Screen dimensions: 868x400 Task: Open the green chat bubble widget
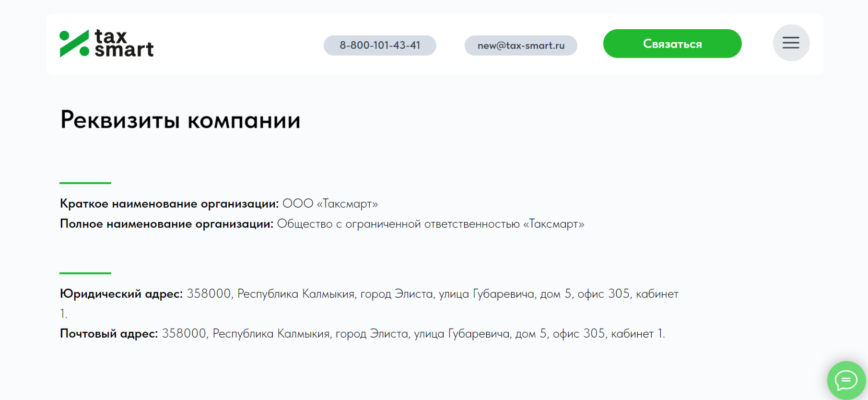846,381
